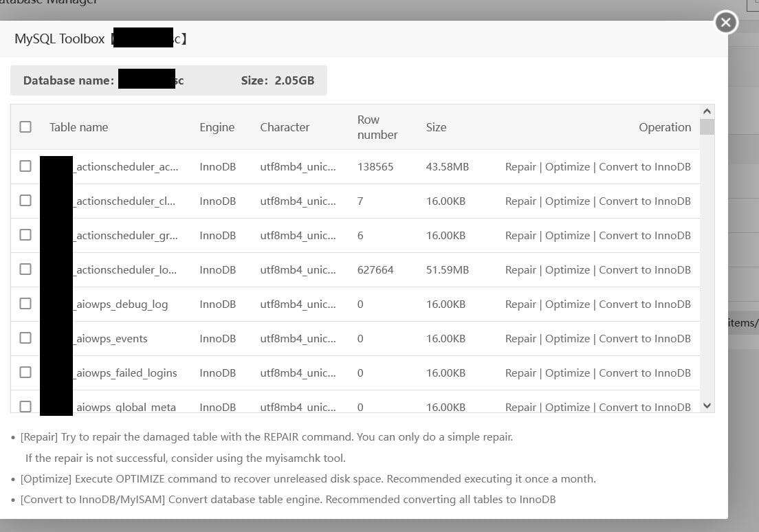This screenshot has height=532, width=759.
Task: Sort tables by the Table name header
Action: click(x=79, y=127)
